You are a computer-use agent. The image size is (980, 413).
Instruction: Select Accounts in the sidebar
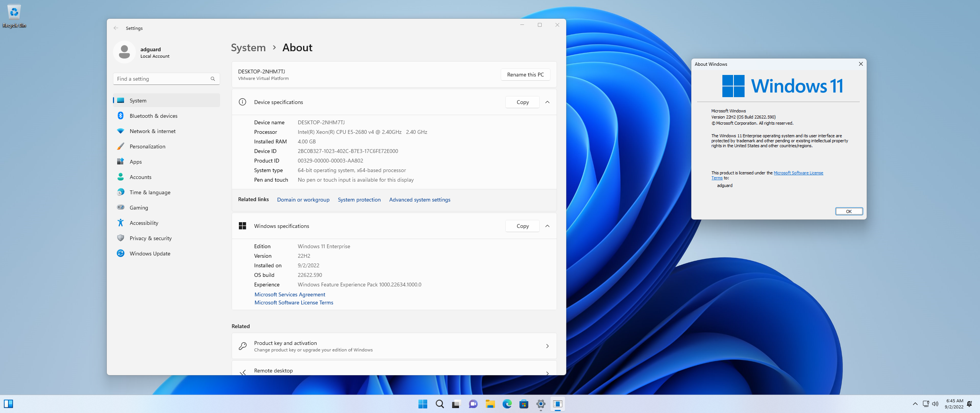(167, 177)
